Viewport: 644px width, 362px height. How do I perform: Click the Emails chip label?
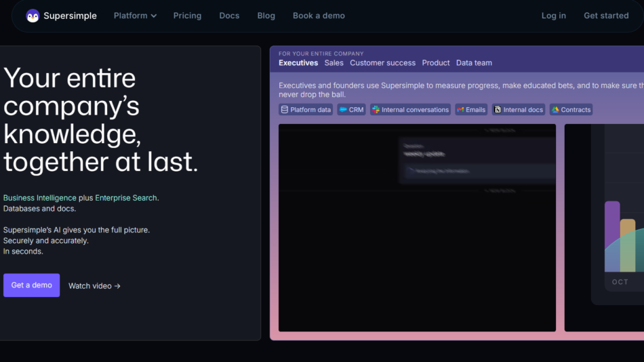475,110
